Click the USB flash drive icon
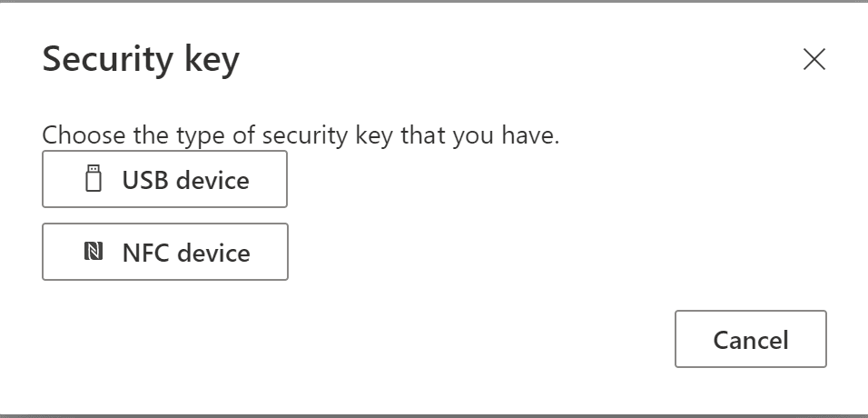 (x=94, y=178)
